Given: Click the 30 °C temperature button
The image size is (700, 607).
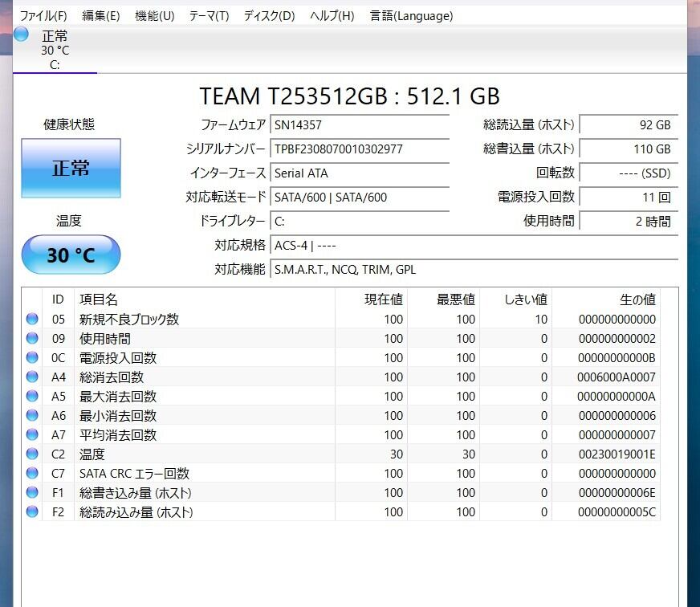Looking at the screenshot, I should [x=71, y=255].
